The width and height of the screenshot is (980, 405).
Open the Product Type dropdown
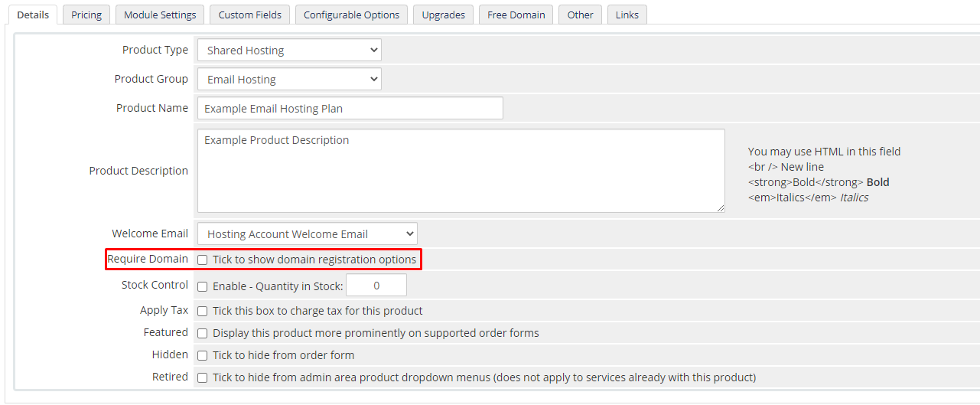pos(289,51)
